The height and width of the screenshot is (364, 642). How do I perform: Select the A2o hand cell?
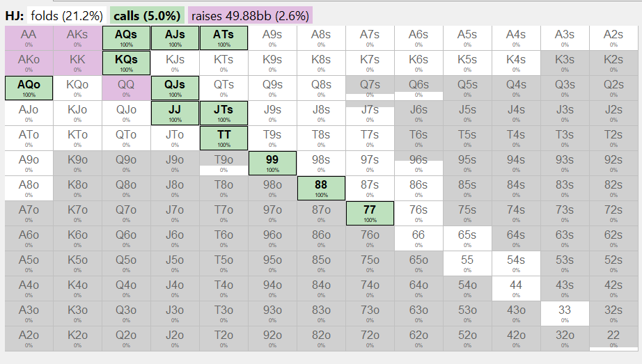[x=29, y=339]
